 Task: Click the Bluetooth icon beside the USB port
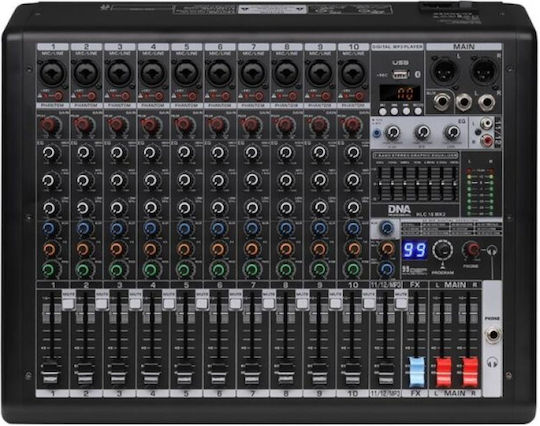point(418,74)
